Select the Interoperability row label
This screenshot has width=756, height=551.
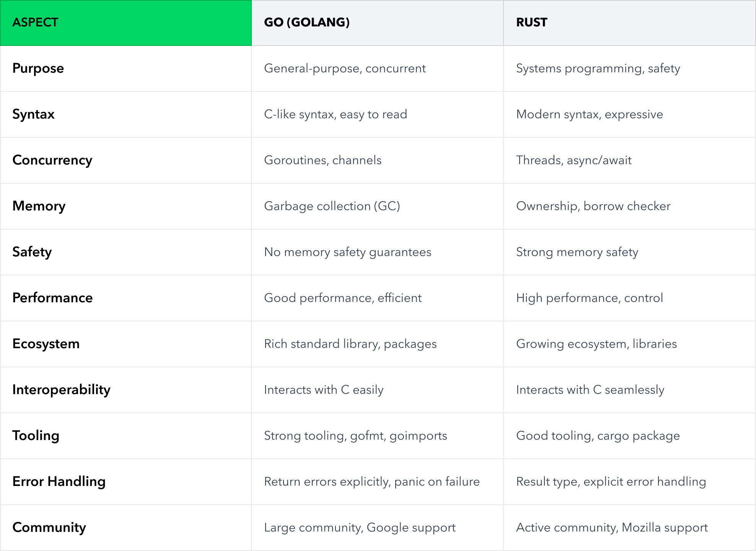[x=61, y=390]
